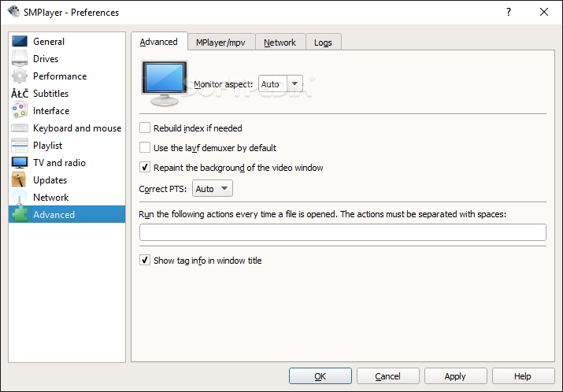563x392 pixels.
Task: Select Advanced label in sidebar
Action: click(54, 215)
